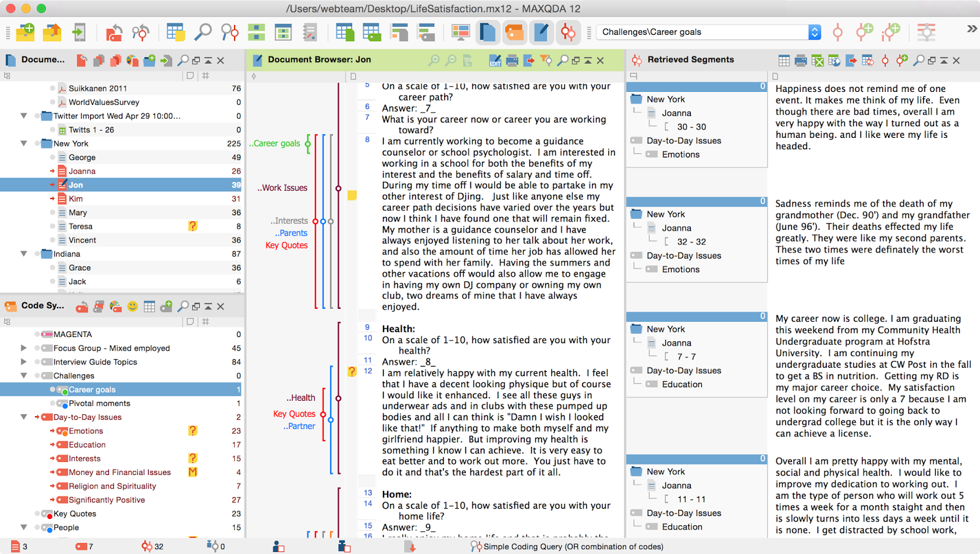980x554 pixels.
Task: Collapse the Indiana document group
Action: click(24, 254)
